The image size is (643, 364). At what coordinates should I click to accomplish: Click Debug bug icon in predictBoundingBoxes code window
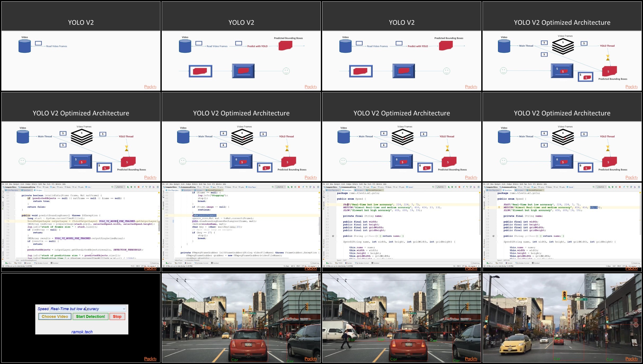coord(131,187)
